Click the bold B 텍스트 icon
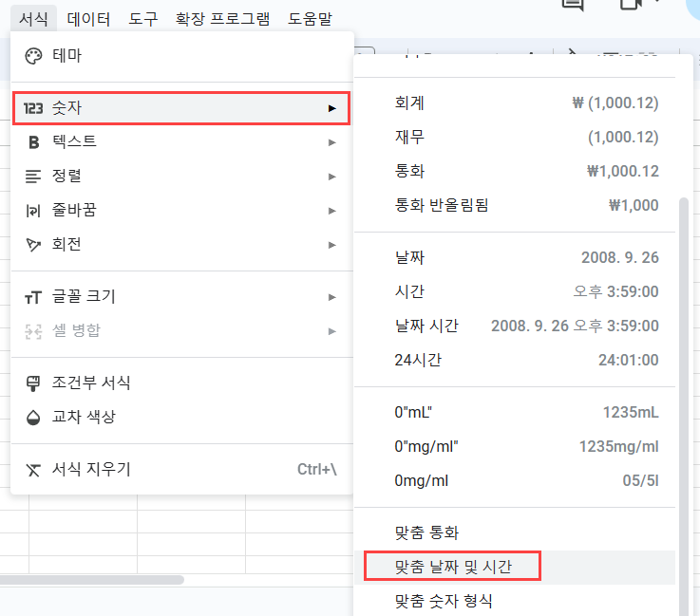The width and height of the screenshot is (700, 616). tap(33, 142)
